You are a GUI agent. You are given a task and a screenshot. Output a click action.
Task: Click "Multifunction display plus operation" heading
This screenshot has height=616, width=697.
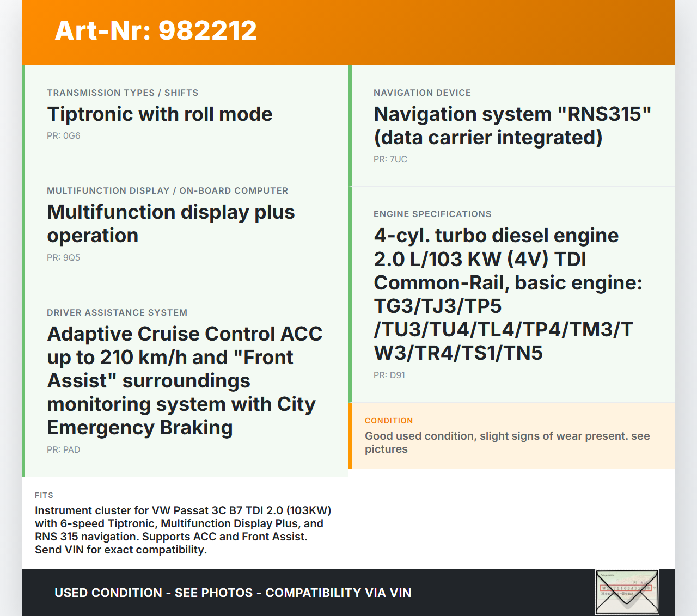171,224
